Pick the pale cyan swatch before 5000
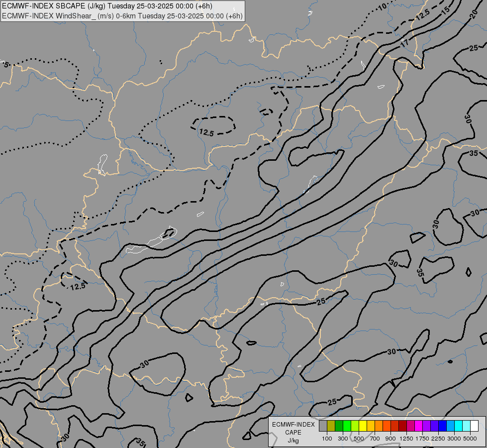487x448 pixels. click(x=466, y=426)
